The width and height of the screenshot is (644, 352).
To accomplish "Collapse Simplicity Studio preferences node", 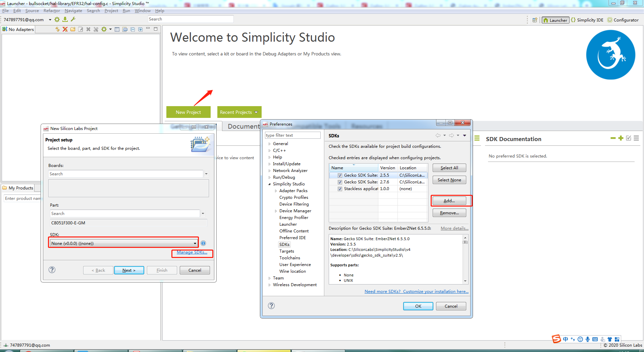I will pyautogui.click(x=269, y=184).
